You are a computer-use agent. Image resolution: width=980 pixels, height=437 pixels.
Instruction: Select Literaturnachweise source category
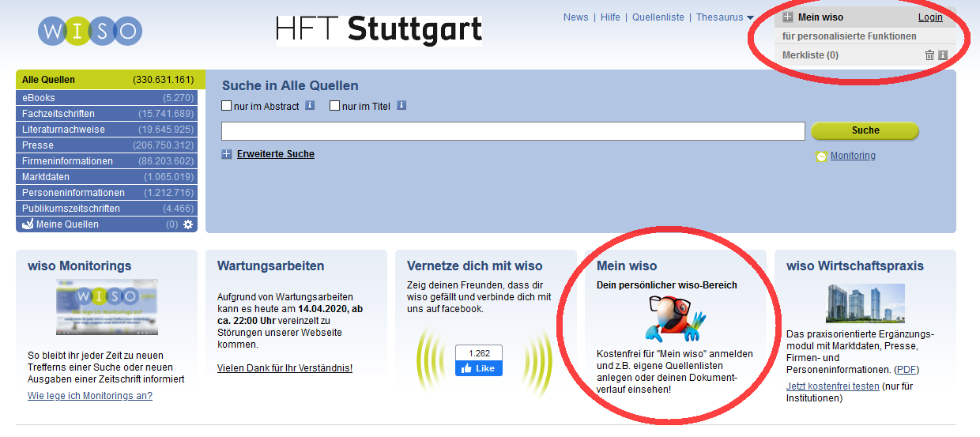pyautogui.click(x=107, y=130)
